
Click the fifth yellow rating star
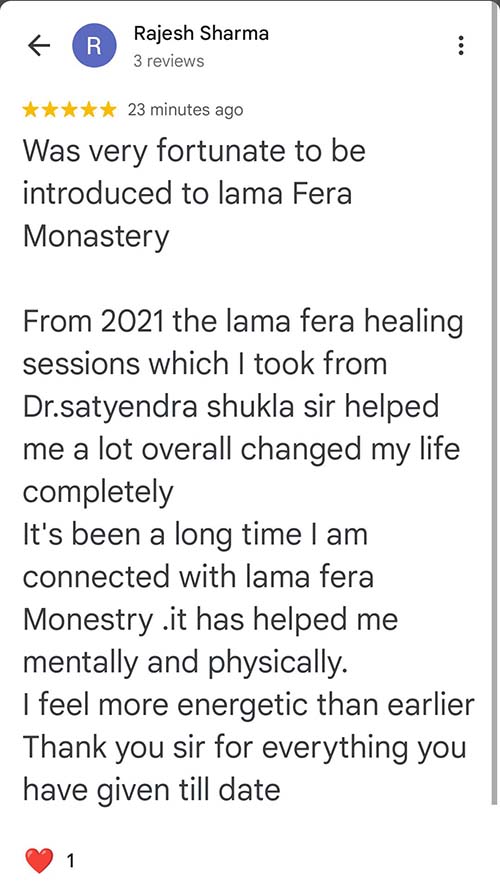point(107,110)
